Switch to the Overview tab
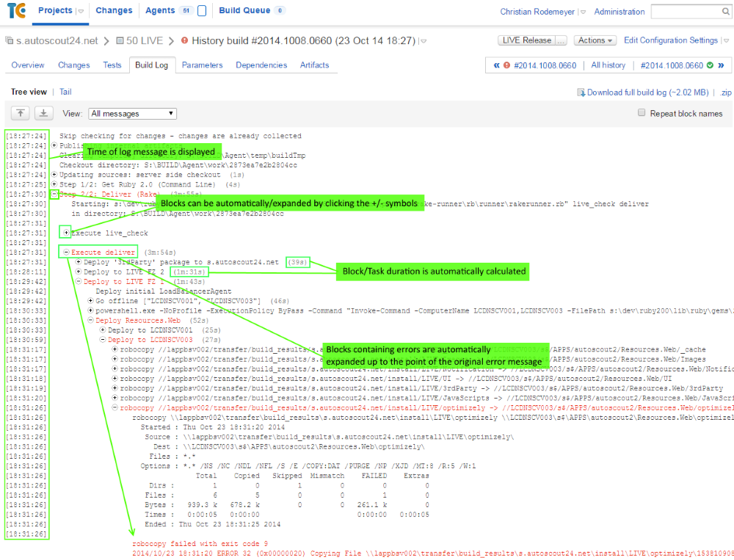 [28, 65]
